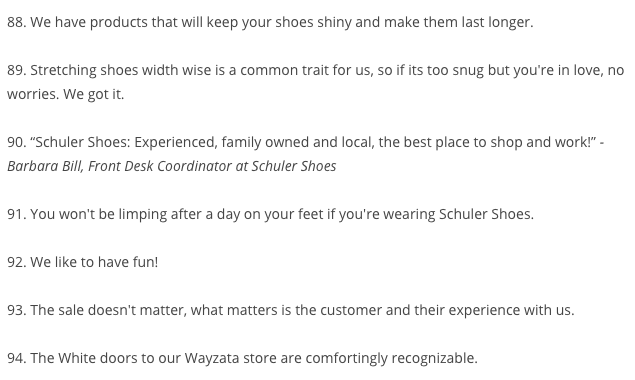Click 'make them last longer.' phrase
Image resolution: width=635 pixels, height=380 pixels.
coord(458,22)
